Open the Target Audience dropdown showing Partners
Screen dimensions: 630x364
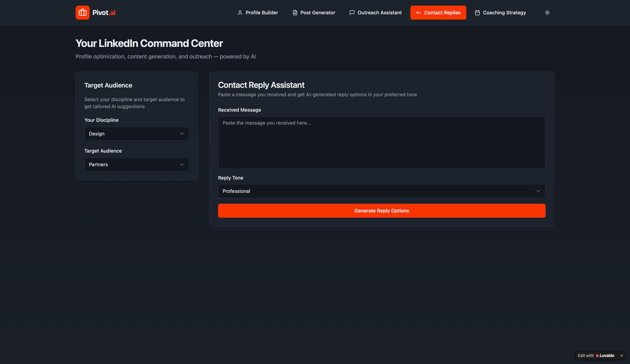coord(137,164)
